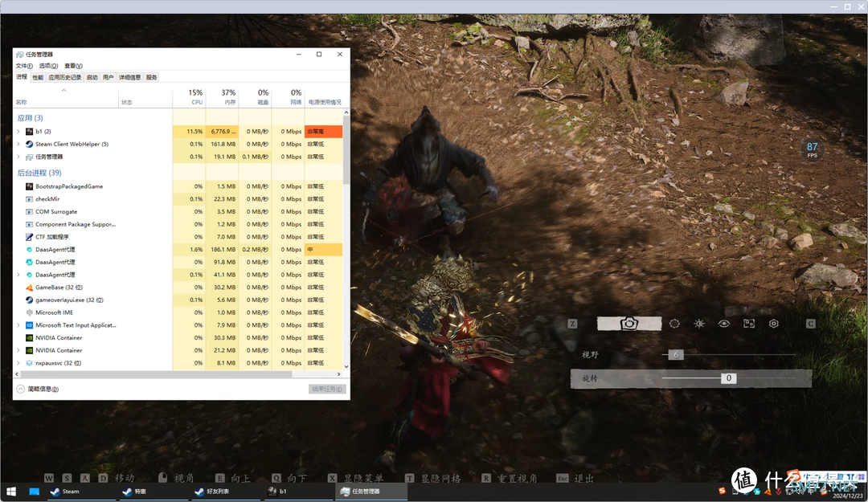Toggle 显隐菜单 menu visibility hint
This screenshot has width=868, height=502.
(357, 478)
